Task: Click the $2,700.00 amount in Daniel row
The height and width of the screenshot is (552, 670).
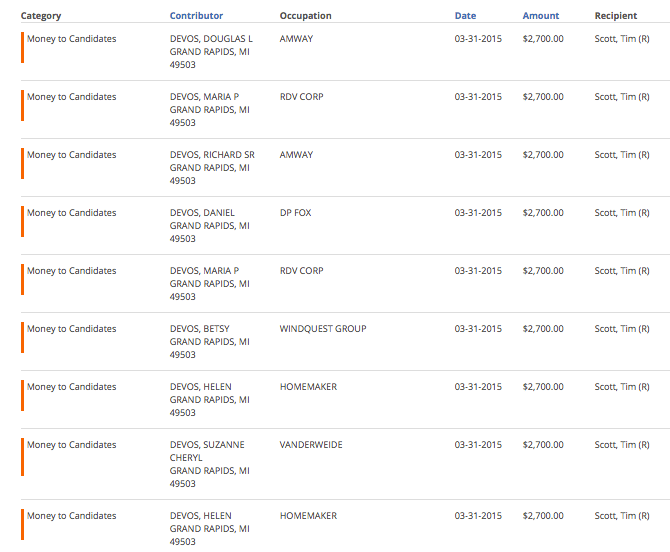Action: click(543, 213)
